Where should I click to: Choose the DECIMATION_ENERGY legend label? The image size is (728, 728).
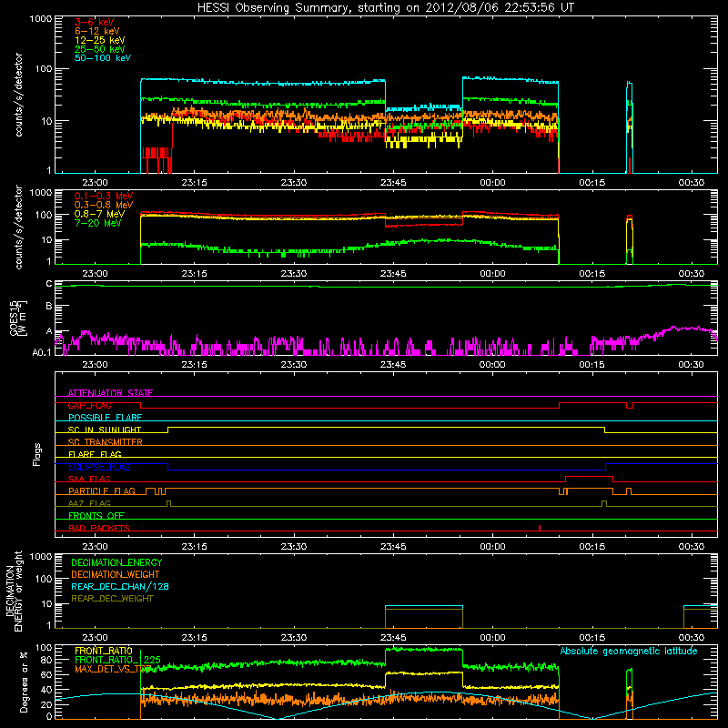116,562
